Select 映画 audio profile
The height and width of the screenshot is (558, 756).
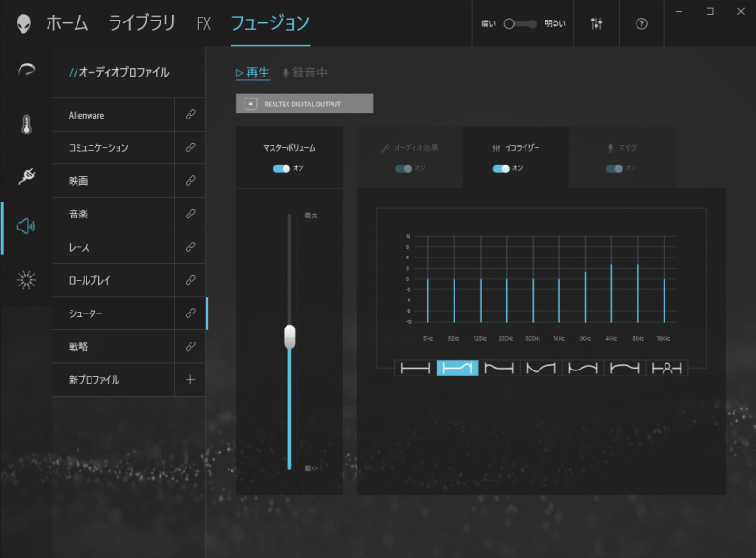113,181
